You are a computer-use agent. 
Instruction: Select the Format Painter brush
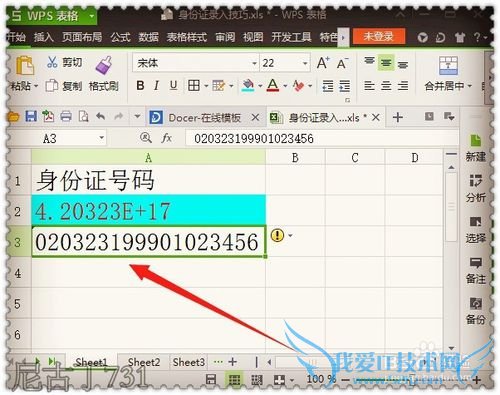click(x=104, y=65)
